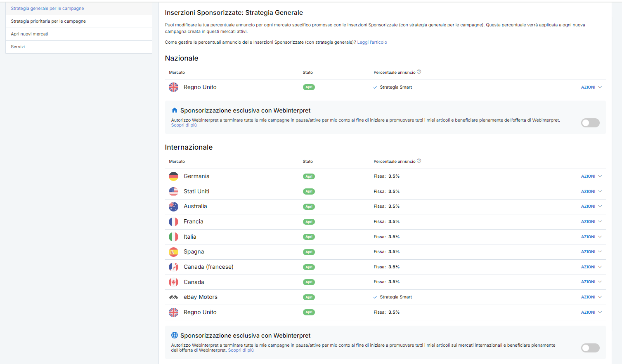622x364 pixels.
Task: Click the Mercato column header in Nazionale
Action: pyautogui.click(x=177, y=73)
